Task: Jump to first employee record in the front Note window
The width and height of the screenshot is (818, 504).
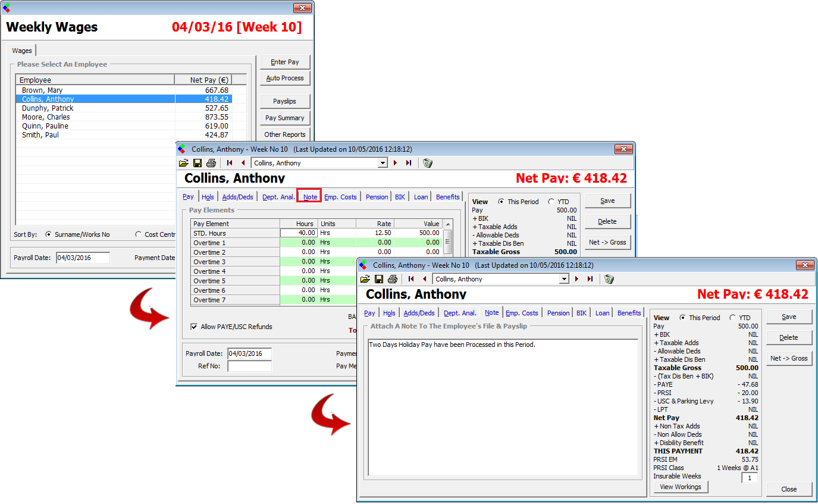Action: [x=411, y=279]
